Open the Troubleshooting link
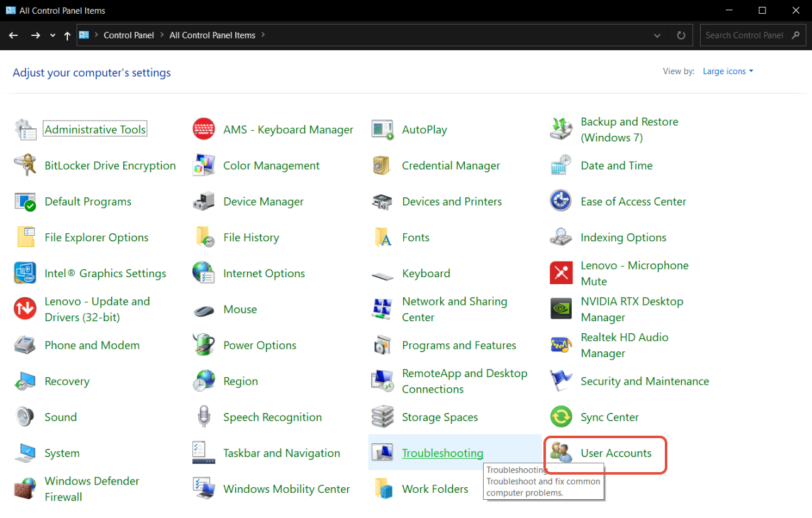The height and width of the screenshot is (518, 812). [x=443, y=453]
